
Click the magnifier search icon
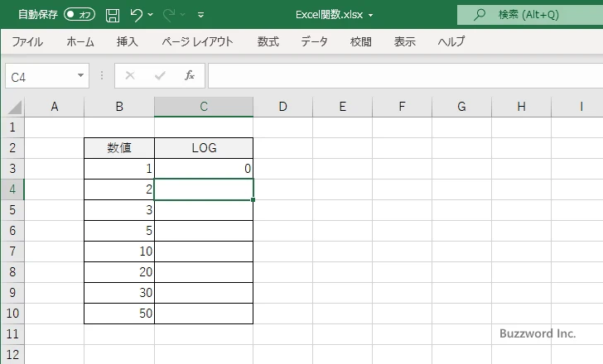pyautogui.click(x=479, y=15)
